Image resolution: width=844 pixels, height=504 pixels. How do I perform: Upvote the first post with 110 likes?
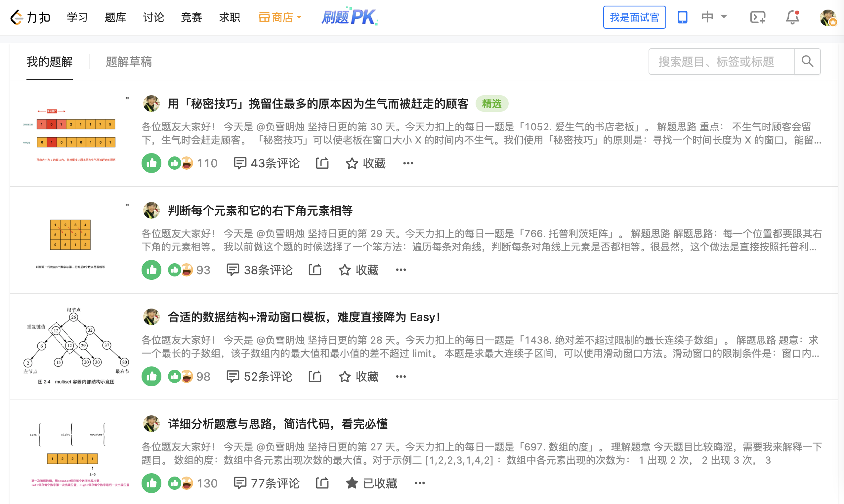[x=151, y=163]
